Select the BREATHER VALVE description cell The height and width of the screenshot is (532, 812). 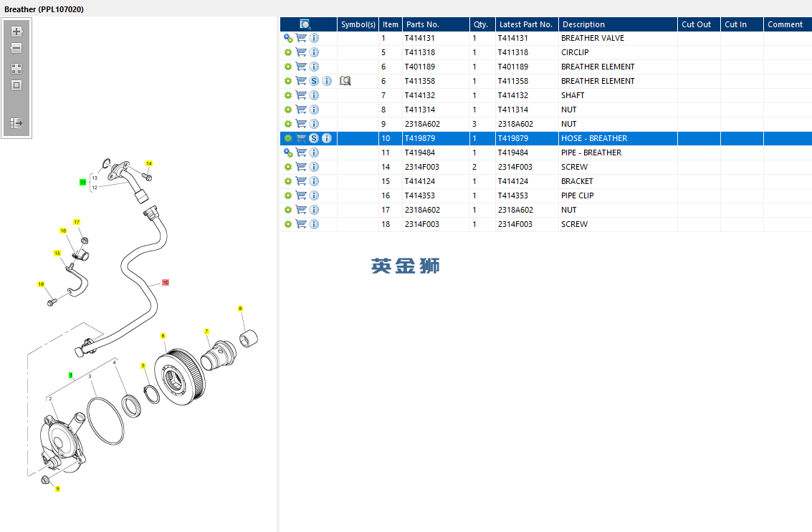coord(618,38)
